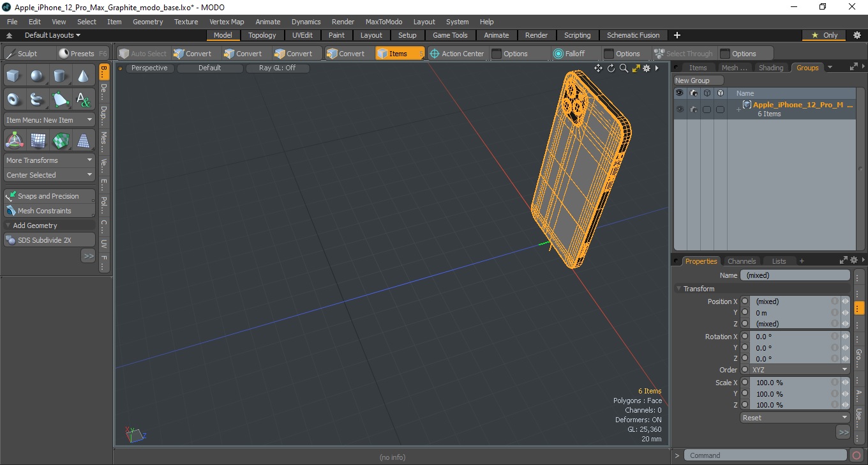868x465 pixels.
Task: Select the Cone primitive tool
Action: click(83, 76)
